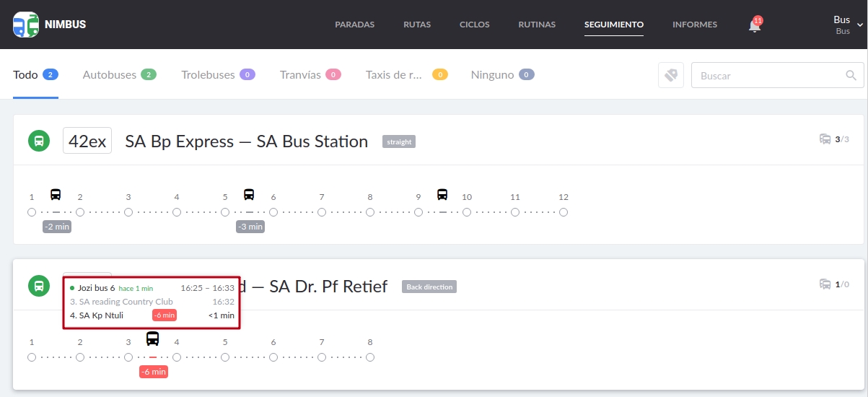The image size is (868, 397).
Task: Go to the Paradas menu
Action: [354, 25]
